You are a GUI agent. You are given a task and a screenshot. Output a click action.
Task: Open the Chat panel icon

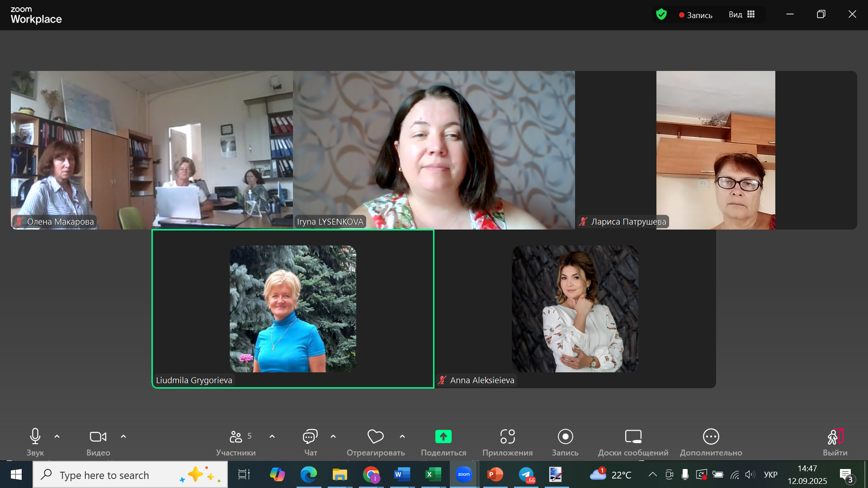pyautogui.click(x=310, y=437)
